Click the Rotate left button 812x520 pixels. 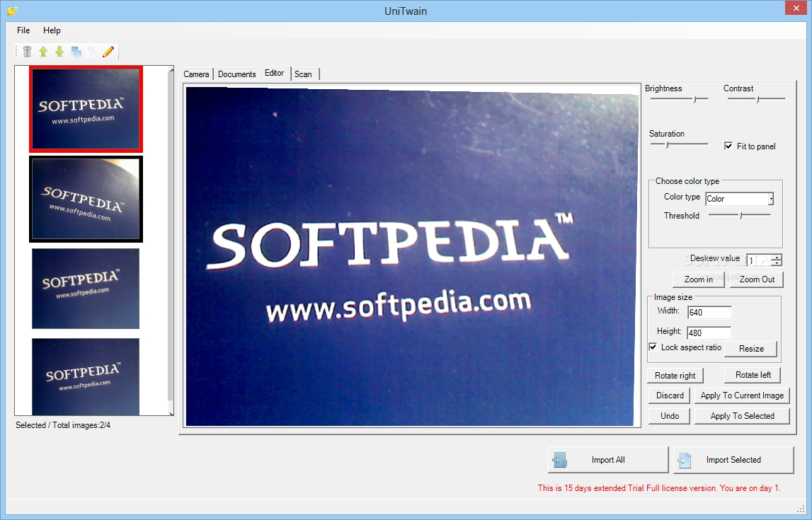tap(753, 375)
